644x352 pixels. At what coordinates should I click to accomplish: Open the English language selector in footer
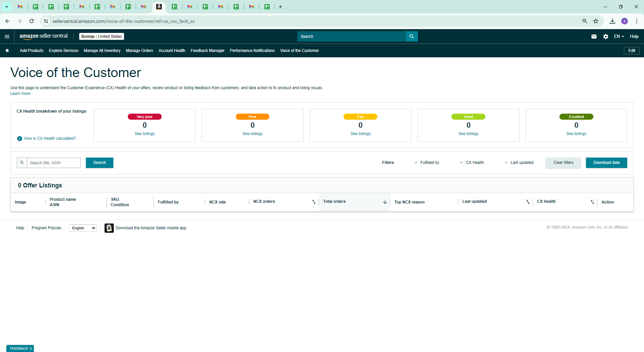[x=83, y=228]
